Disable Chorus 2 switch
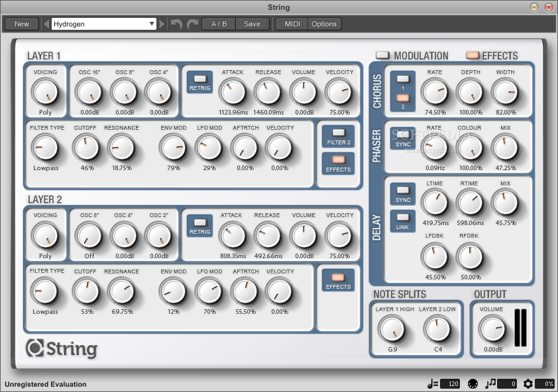 (403, 98)
